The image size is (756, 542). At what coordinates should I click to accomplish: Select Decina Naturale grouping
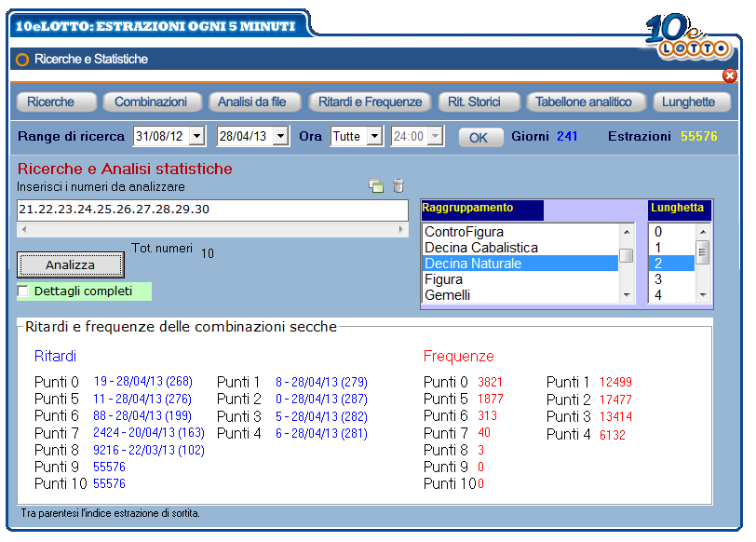tap(520, 264)
